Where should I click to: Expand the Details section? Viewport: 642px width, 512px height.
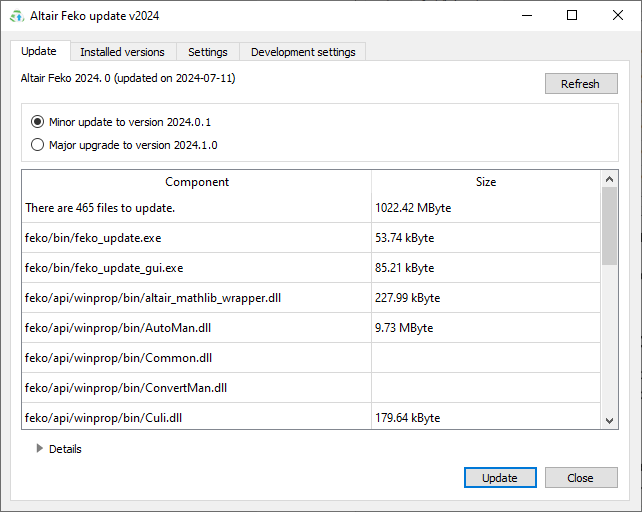point(40,449)
